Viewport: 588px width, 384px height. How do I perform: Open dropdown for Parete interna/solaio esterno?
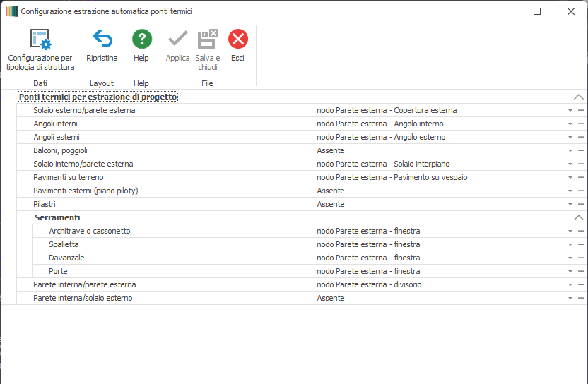point(570,299)
